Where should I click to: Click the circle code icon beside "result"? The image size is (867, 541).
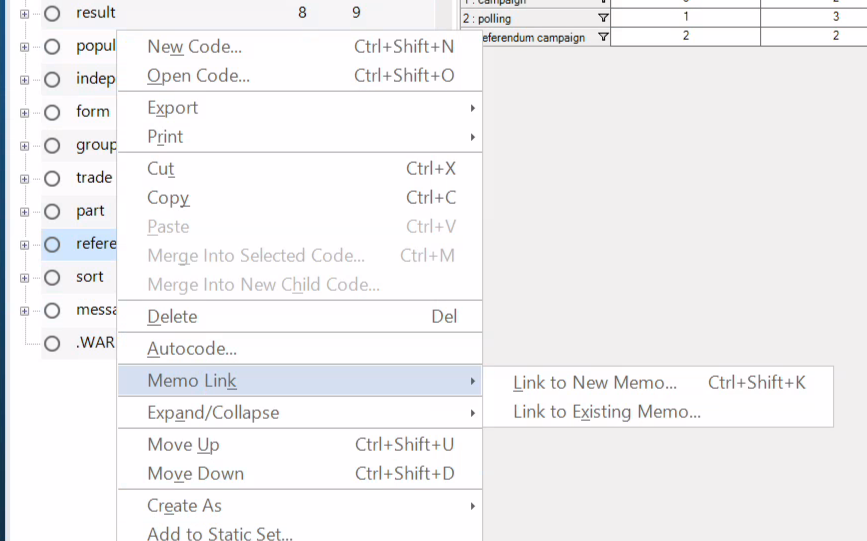[52, 14]
